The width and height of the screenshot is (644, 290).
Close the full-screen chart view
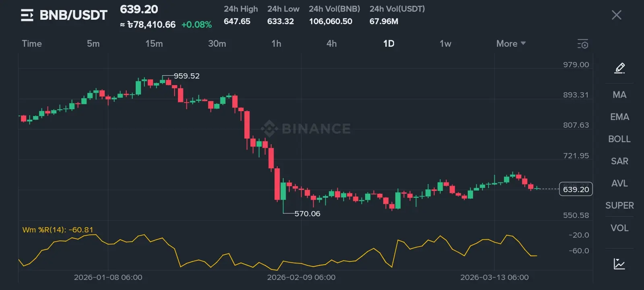(x=616, y=15)
